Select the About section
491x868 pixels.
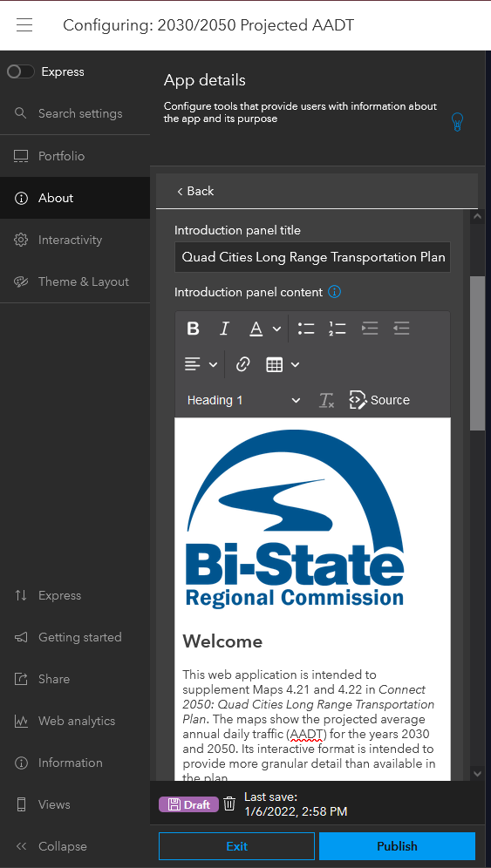pos(75,198)
